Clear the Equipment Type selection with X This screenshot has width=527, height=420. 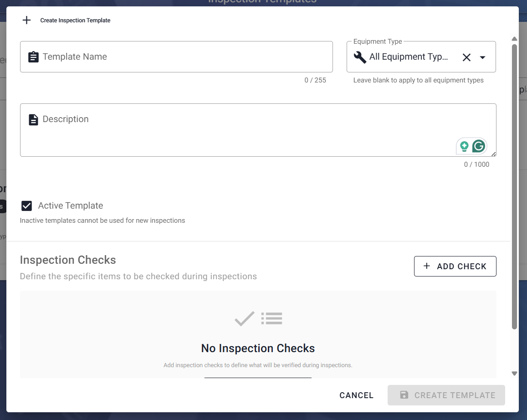466,57
